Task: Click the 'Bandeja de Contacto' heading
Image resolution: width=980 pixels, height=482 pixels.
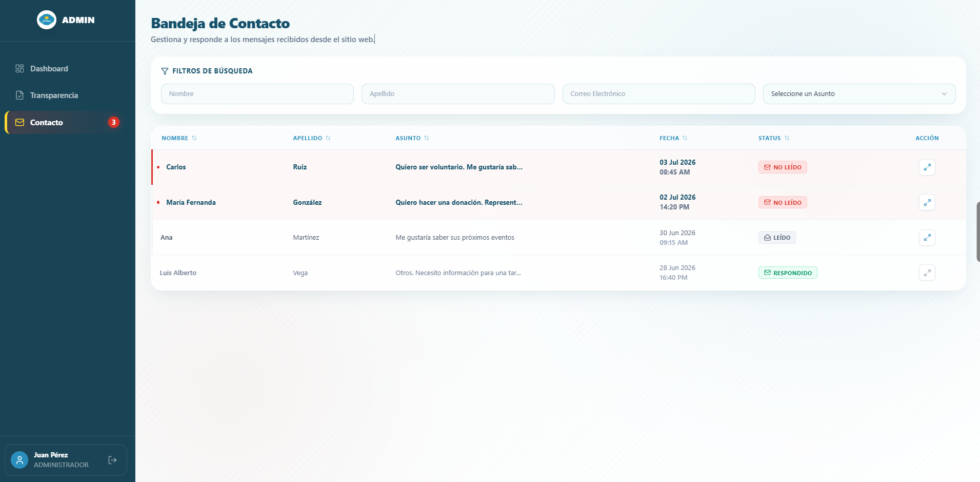Action: [x=221, y=24]
